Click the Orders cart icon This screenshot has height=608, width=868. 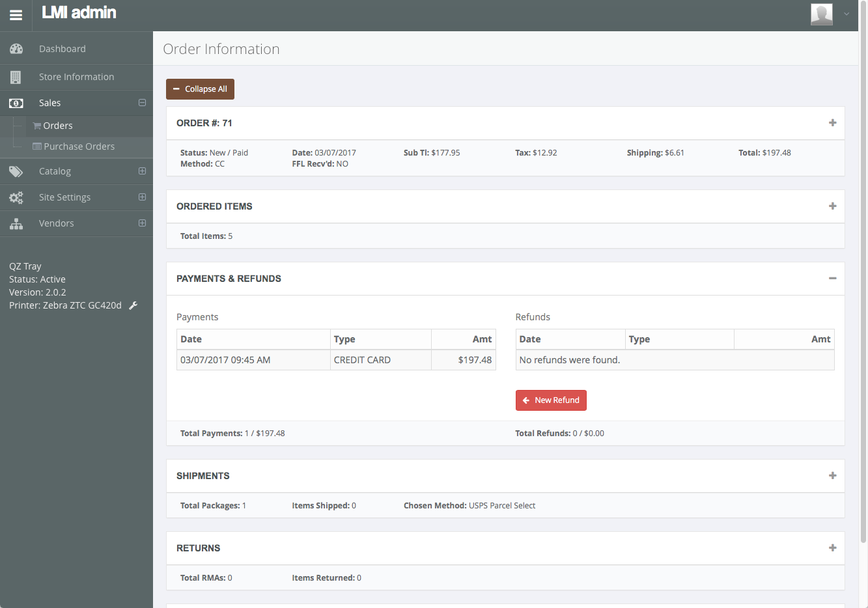point(37,126)
